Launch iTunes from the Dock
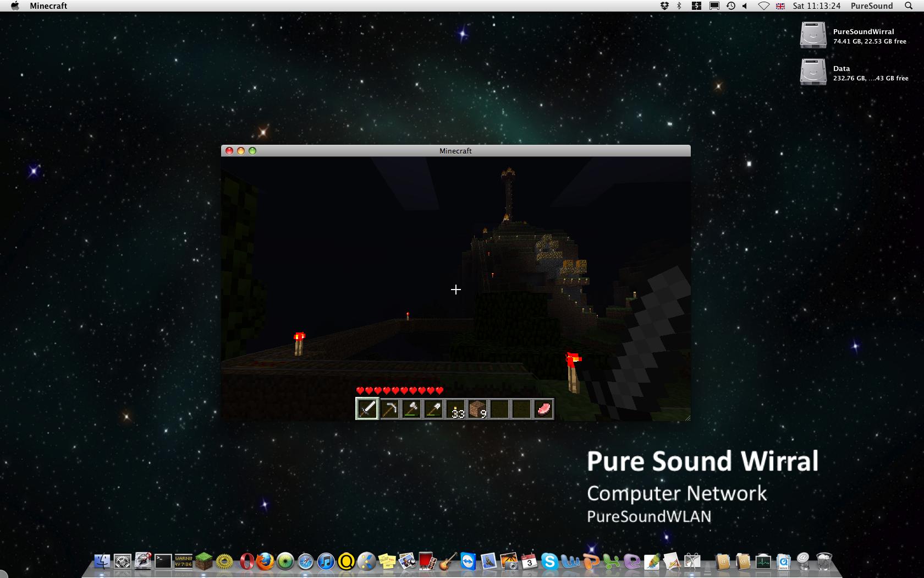 [x=326, y=561]
